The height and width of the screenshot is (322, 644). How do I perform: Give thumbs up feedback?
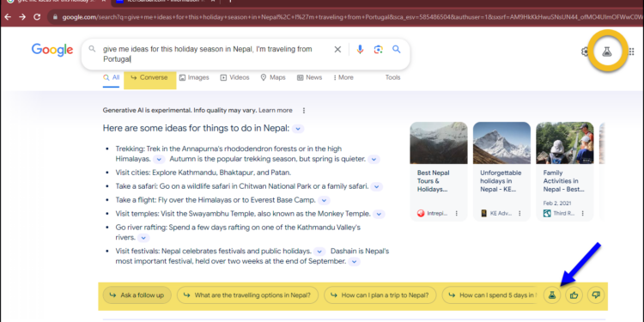(574, 295)
